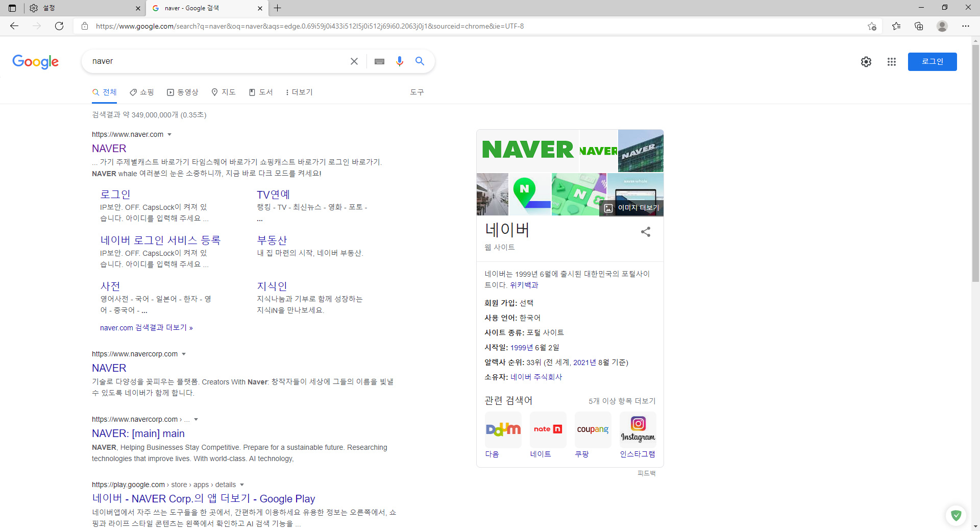Open the 네이버 - NAVER Corp. Google Play result

click(204, 499)
